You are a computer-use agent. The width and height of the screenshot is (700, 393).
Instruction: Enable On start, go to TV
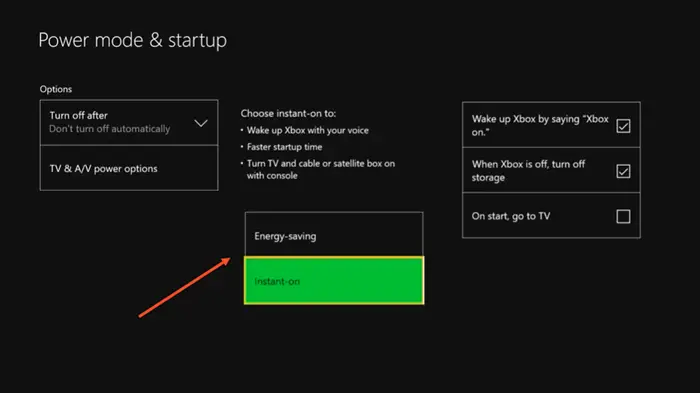pyautogui.click(x=551, y=216)
